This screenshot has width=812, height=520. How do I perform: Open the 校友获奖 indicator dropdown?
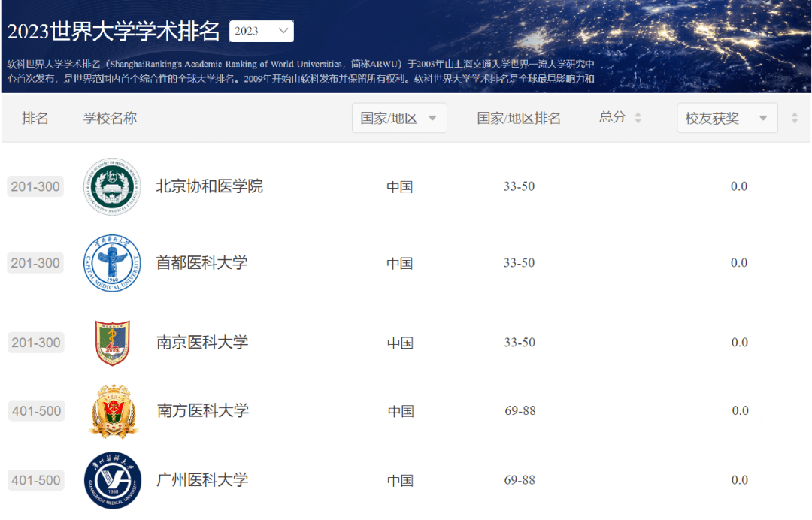pyautogui.click(x=727, y=119)
